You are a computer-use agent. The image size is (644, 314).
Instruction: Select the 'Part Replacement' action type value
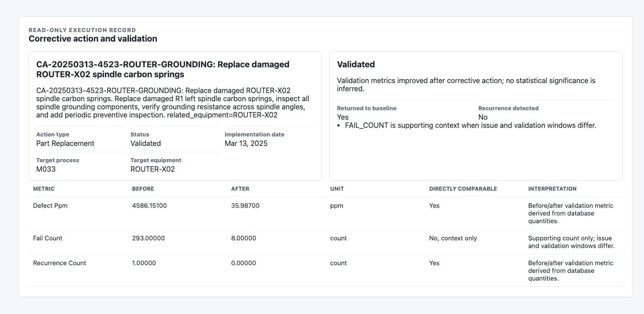click(65, 143)
